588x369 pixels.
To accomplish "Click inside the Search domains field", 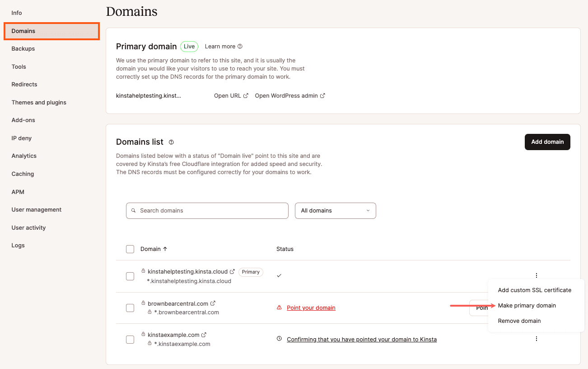I will (207, 211).
